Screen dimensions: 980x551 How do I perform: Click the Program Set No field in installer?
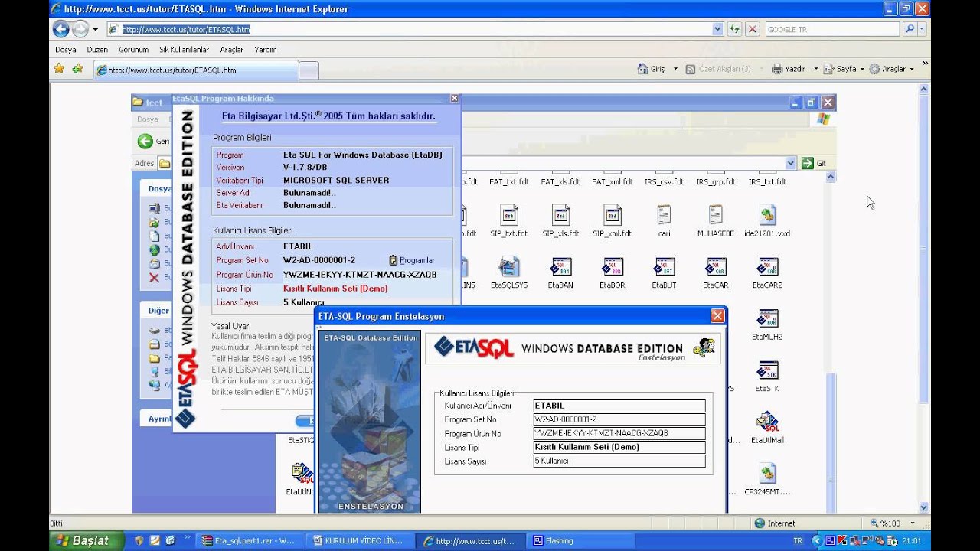619,419
